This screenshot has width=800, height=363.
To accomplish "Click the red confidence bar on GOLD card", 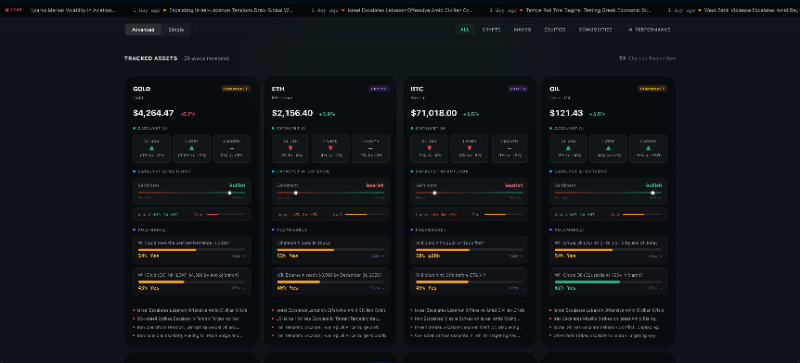I will pos(212,214).
